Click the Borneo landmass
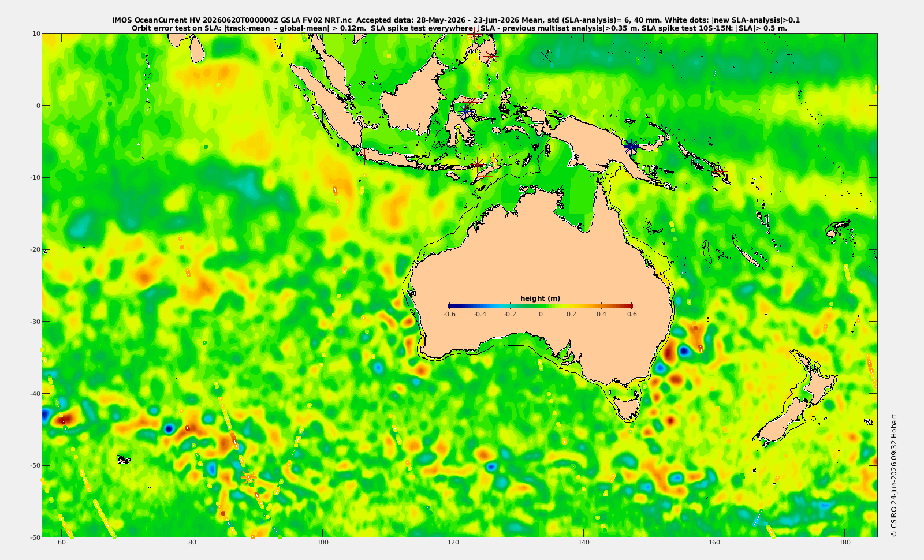Viewport: 924px width, 560px height. click(413, 96)
